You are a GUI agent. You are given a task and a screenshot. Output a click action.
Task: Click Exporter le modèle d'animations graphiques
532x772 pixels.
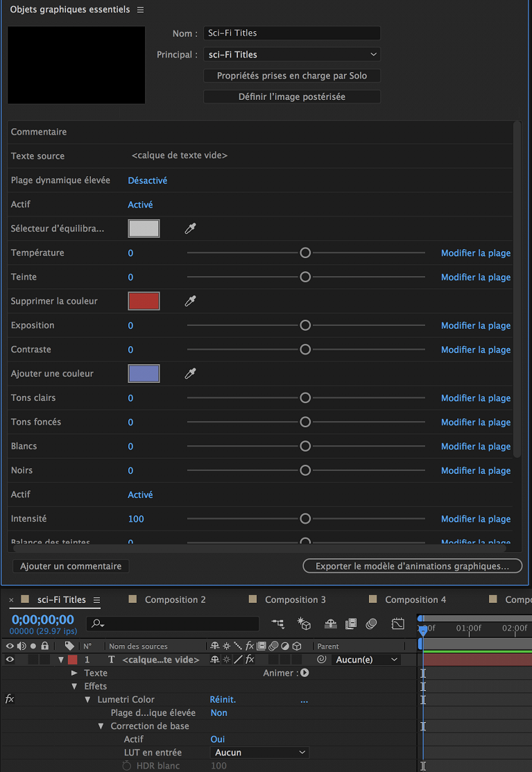413,566
